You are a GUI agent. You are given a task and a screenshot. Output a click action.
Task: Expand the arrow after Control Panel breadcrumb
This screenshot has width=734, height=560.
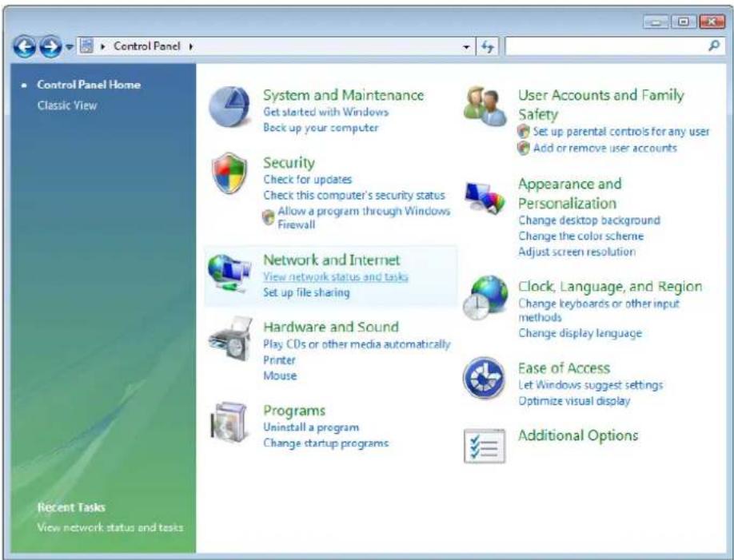pyautogui.click(x=191, y=46)
